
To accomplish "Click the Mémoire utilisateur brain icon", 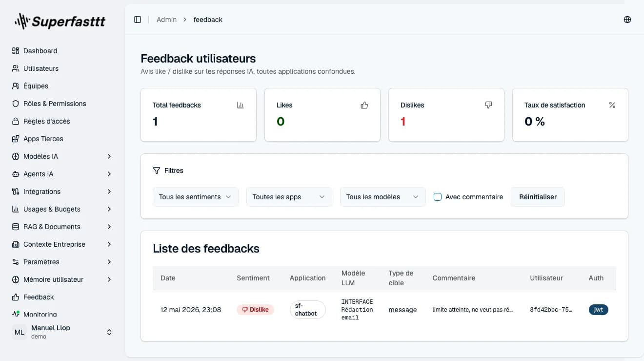I will tap(16, 279).
